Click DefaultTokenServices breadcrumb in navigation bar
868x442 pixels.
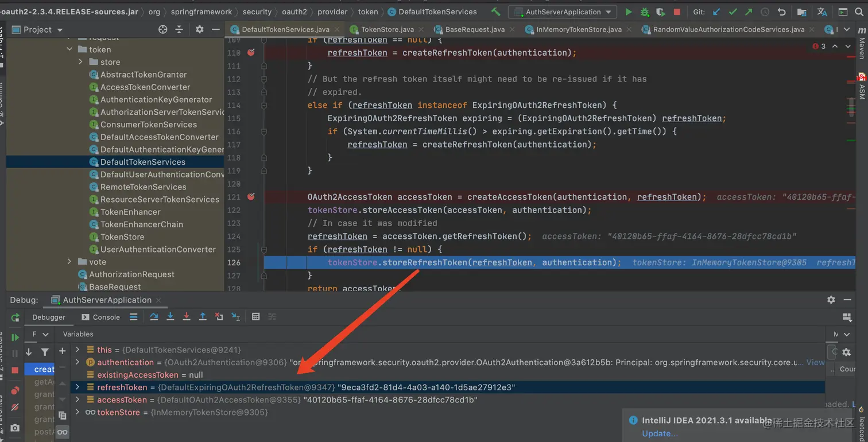click(x=432, y=11)
